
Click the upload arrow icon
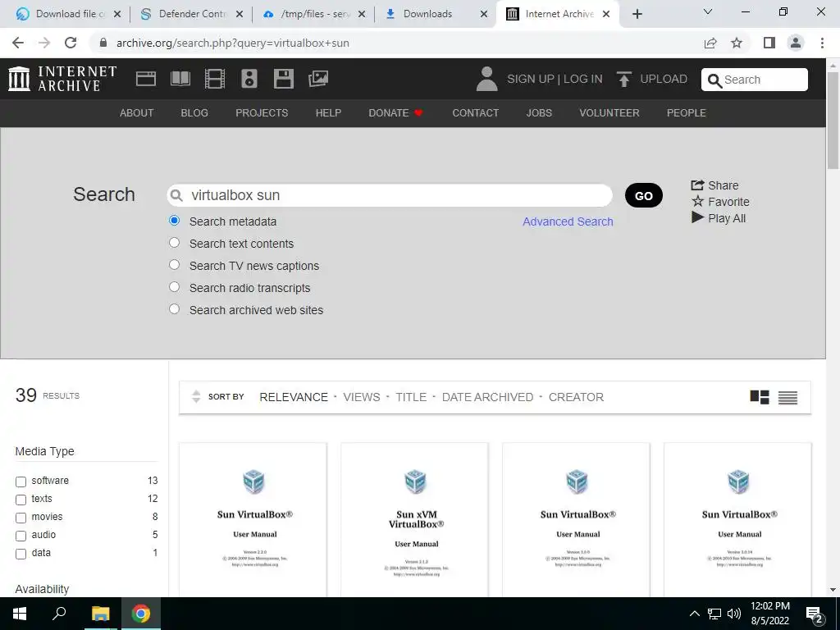623,79
